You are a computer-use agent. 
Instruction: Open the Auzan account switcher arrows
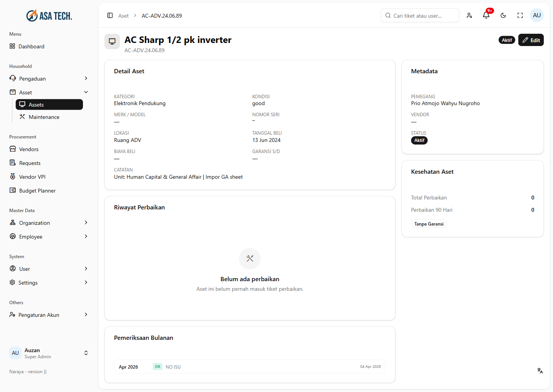[x=86, y=353]
